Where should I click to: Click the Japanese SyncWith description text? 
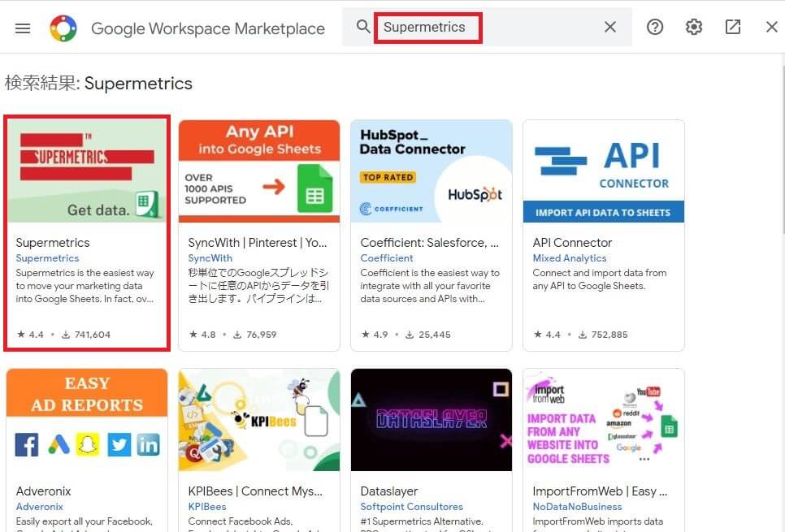[x=258, y=286]
